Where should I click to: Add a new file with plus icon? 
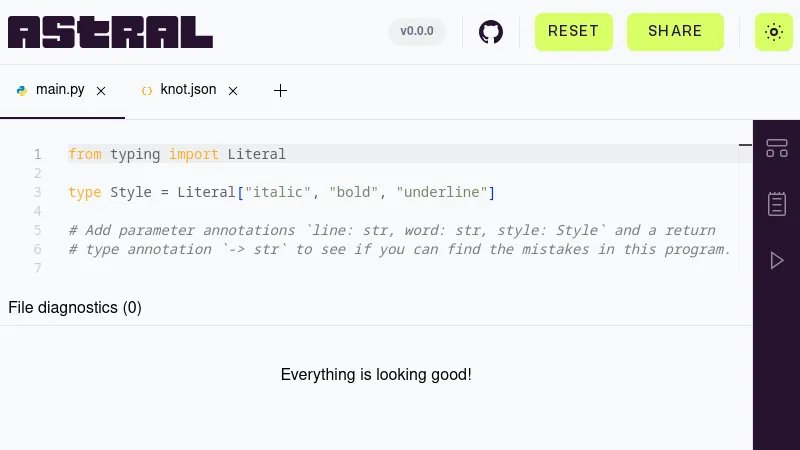[281, 90]
